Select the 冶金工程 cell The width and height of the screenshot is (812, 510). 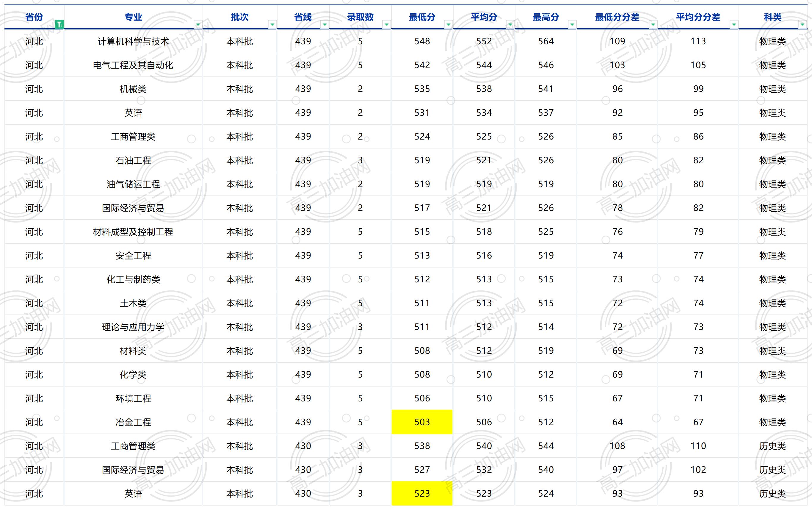click(133, 422)
